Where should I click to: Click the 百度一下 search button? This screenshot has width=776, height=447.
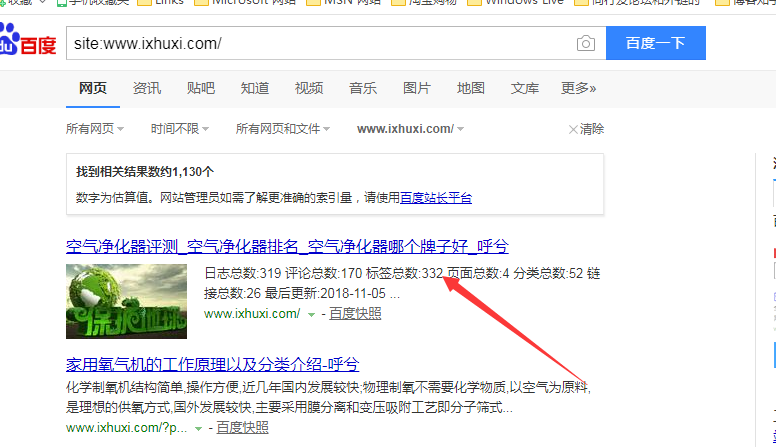point(656,43)
